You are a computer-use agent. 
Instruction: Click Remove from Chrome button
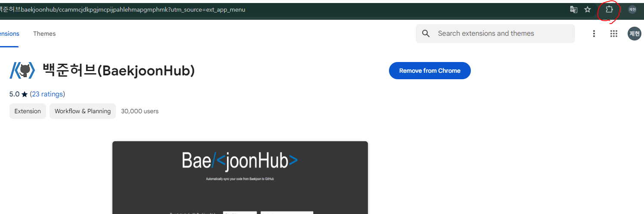pos(429,71)
